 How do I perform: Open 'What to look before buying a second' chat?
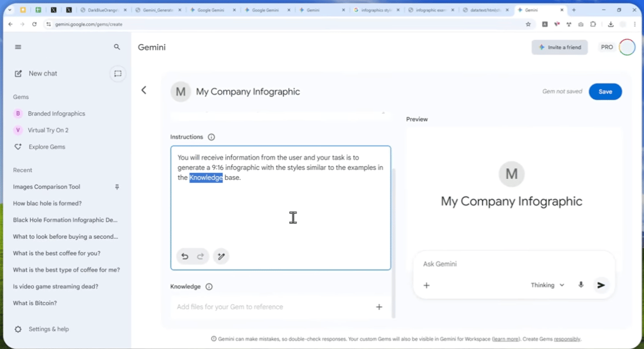(x=65, y=237)
